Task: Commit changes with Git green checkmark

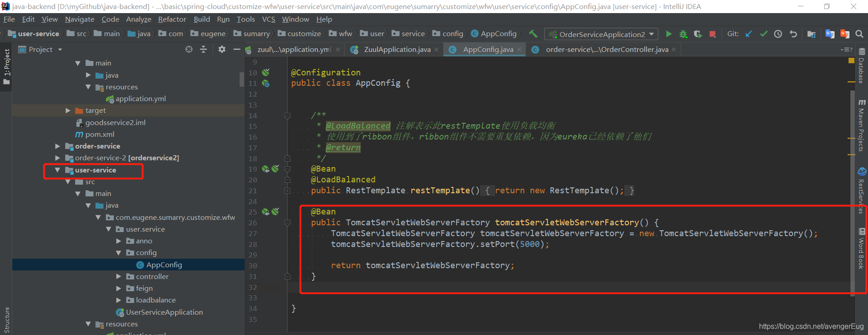Action: tap(764, 34)
